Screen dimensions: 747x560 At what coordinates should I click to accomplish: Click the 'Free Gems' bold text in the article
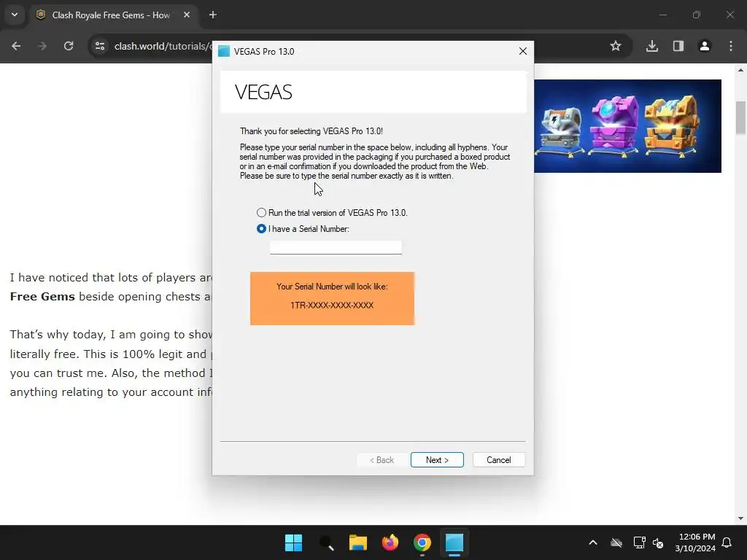[x=42, y=297]
